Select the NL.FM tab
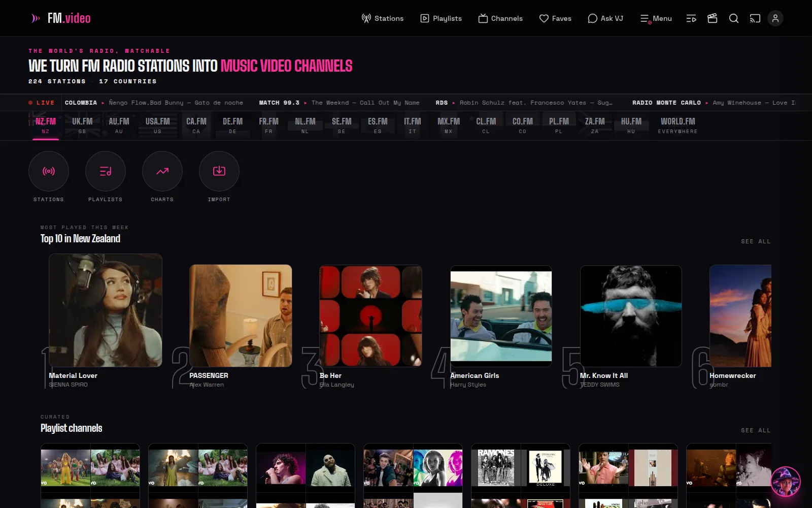 tap(305, 125)
